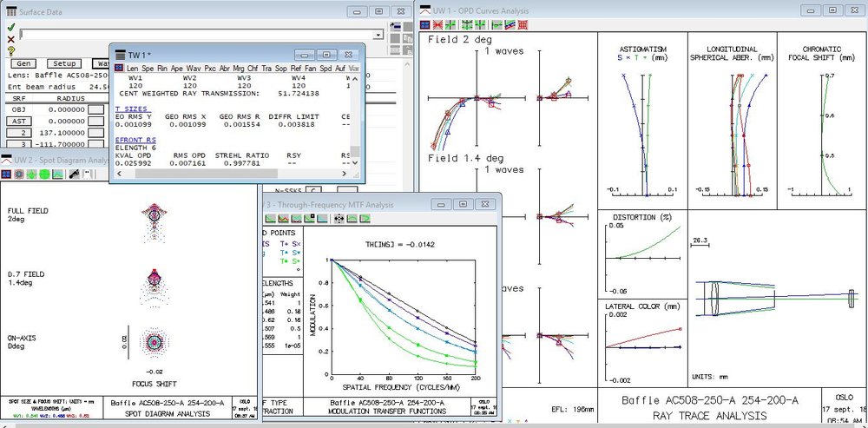Click the gray option button beside OBJ radius
Viewport: 868px width, 428px height.
click(x=95, y=109)
